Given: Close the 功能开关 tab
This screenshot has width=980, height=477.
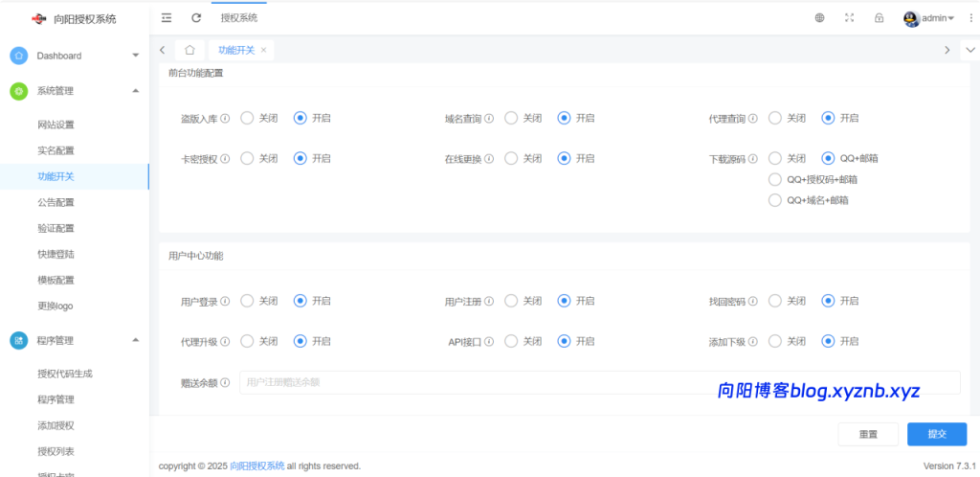Looking at the screenshot, I should click(263, 50).
